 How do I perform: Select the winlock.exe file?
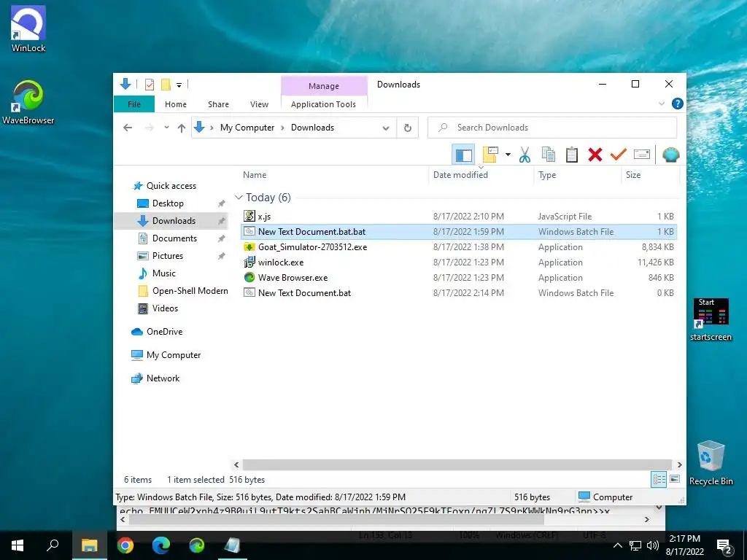click(458, 262)
